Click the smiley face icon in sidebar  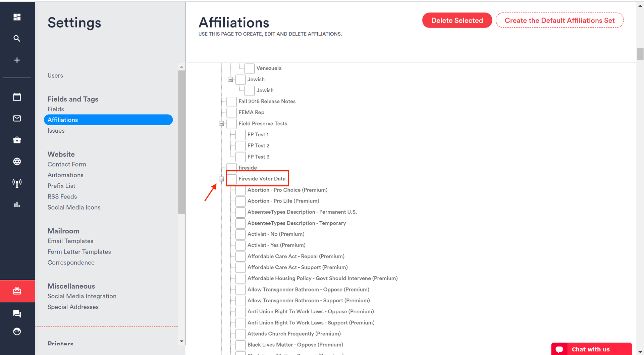pos(17,331)
